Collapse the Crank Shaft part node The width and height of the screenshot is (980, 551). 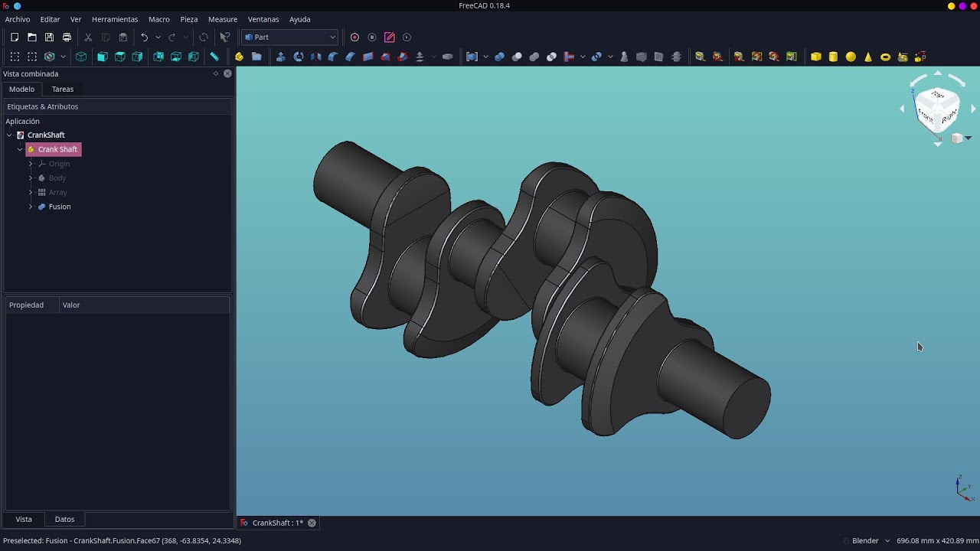coord(20,149)
